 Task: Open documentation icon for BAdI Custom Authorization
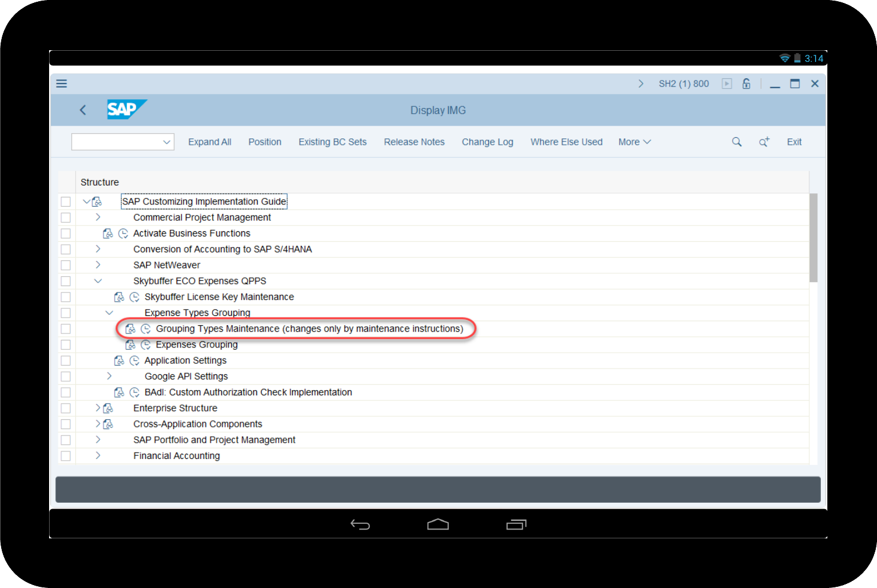(x=119, y=392)
